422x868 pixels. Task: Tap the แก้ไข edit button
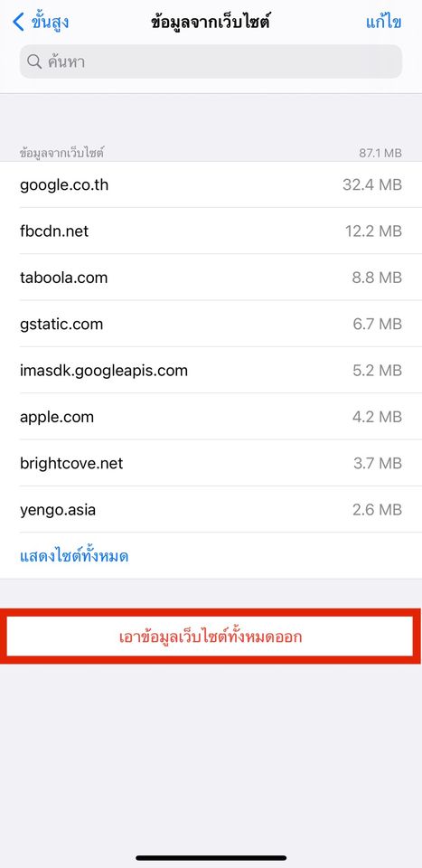pyautogui.click(x=383, y=23)
